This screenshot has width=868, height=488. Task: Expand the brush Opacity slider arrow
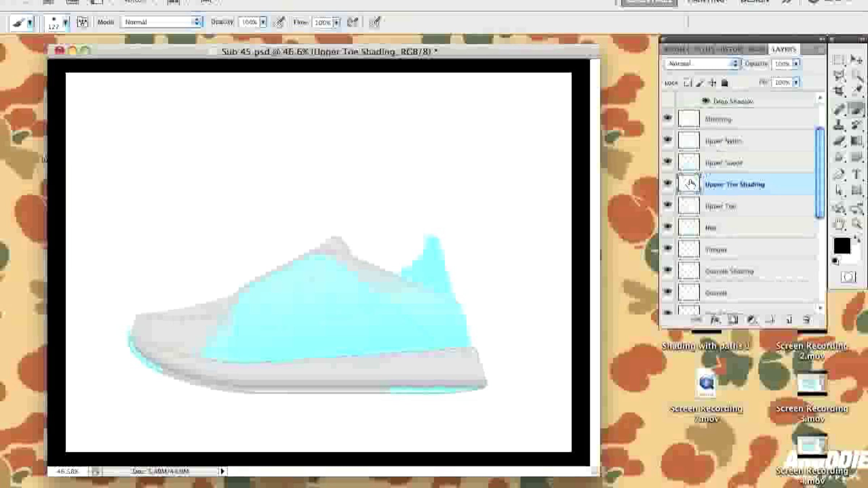coord(263,22)
